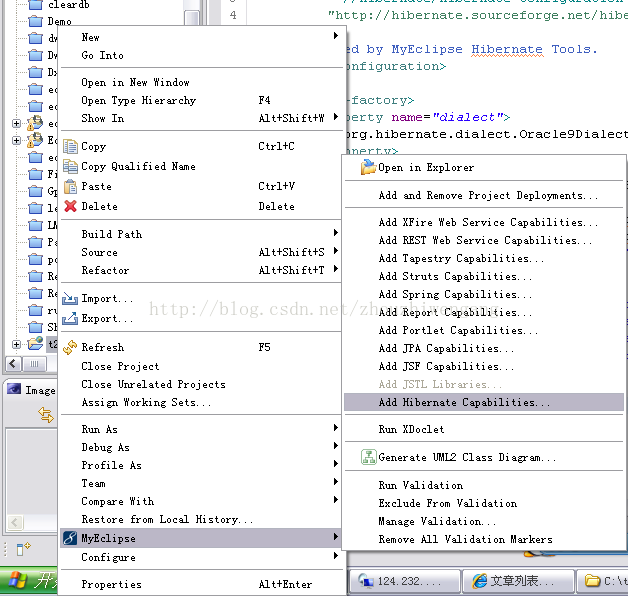The width and height of the screenshot is (628, 596).
Task: Expand the Run As submenu arrow
Action: (336, 428)
